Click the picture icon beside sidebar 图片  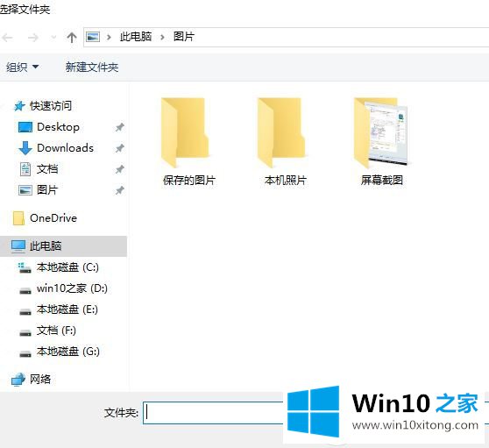[x=25, y=190]
